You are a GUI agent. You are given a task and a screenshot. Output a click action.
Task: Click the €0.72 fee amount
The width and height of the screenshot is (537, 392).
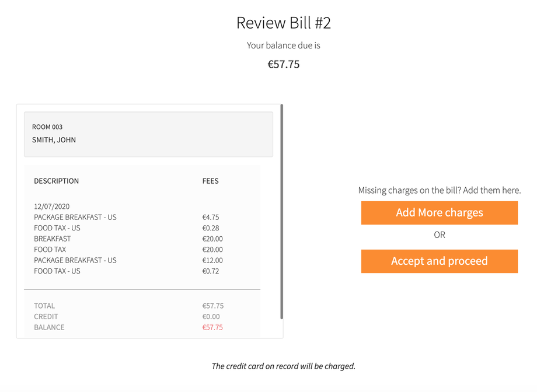[x=211, y=271]
